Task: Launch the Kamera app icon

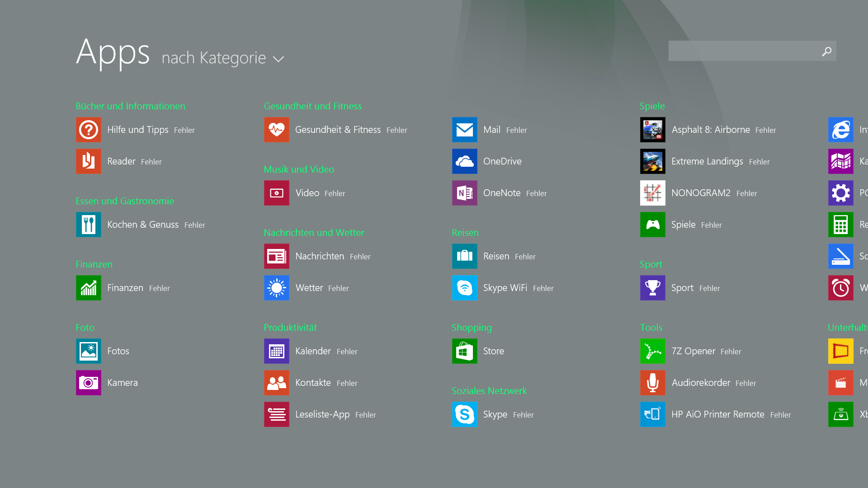Action: (88, 383)
